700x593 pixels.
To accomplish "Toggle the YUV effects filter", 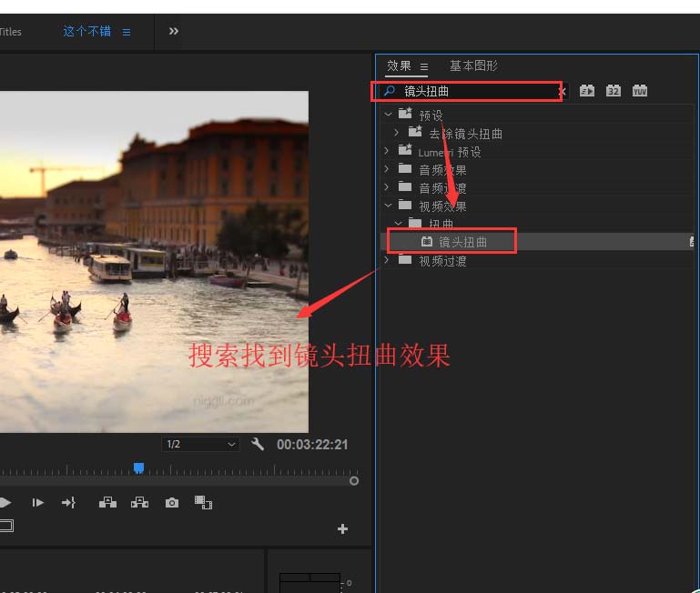I will (x=640, y=91).
